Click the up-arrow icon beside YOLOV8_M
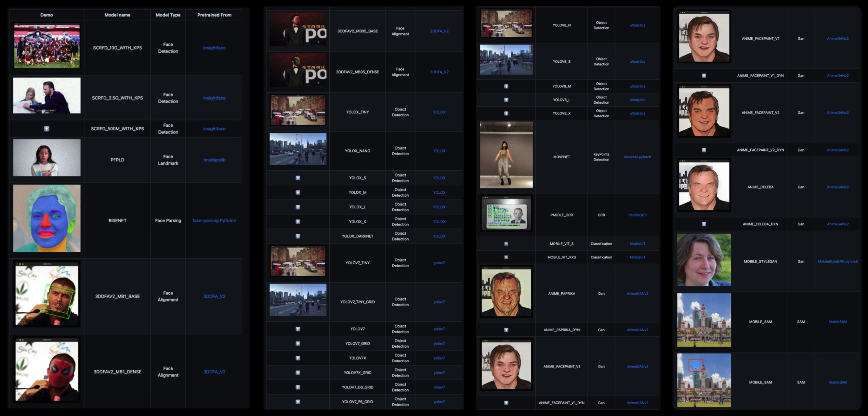The image size is (868, 416). point(506,86)
